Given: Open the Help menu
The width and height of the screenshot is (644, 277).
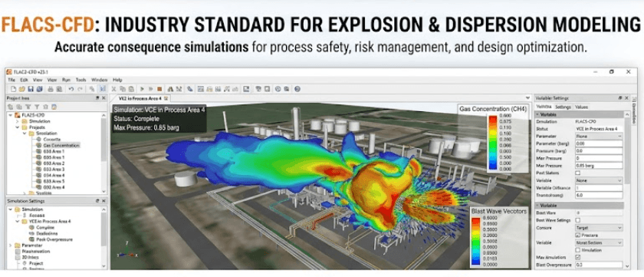Looking at the screenshot, I should pyautogui.click(x=117, y=80).
